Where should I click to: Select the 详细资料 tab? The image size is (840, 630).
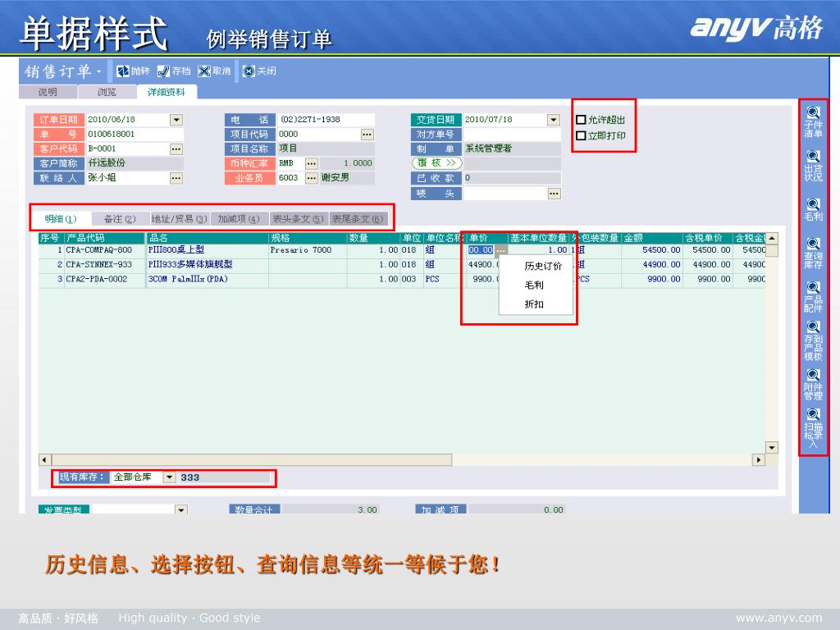167,92
